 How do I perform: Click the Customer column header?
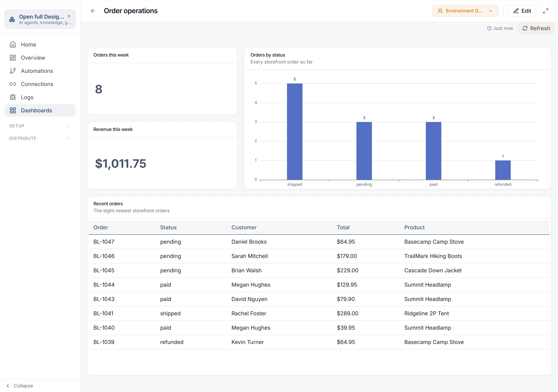tap(244, 228)
